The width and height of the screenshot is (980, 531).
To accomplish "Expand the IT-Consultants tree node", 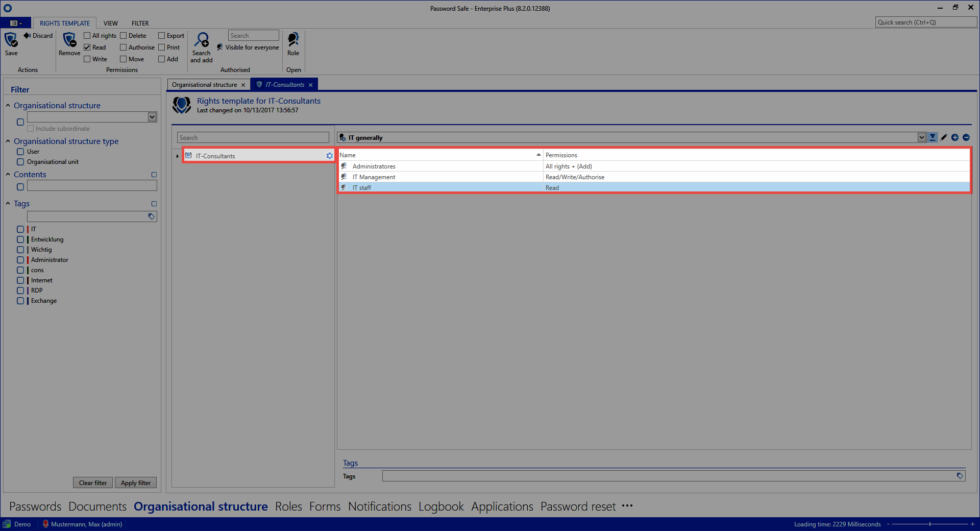I will (x=177, y=156).
